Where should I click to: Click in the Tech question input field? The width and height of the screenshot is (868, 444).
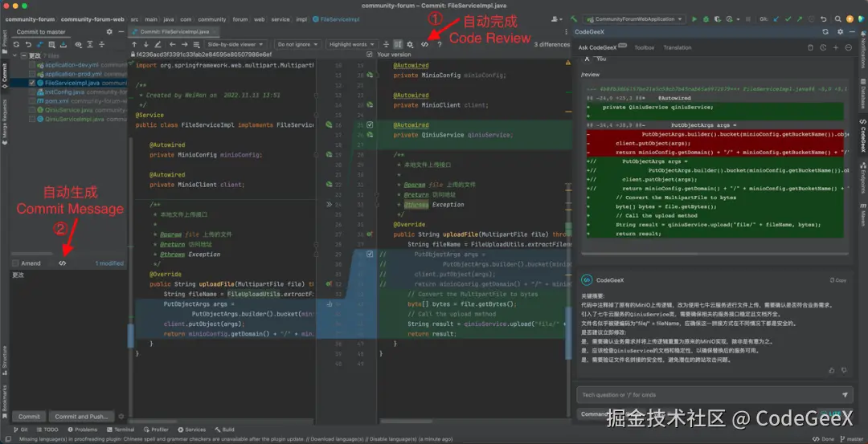[709, 395]
